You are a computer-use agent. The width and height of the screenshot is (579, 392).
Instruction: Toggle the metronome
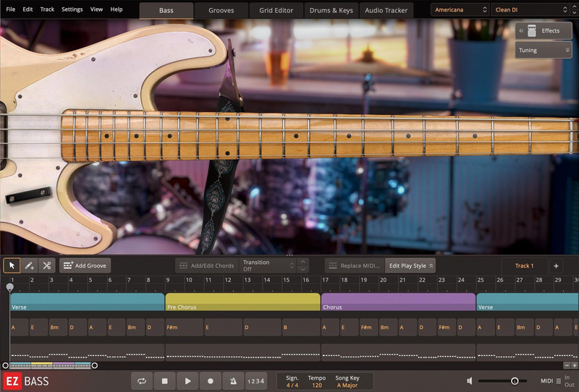click(233, 381)
